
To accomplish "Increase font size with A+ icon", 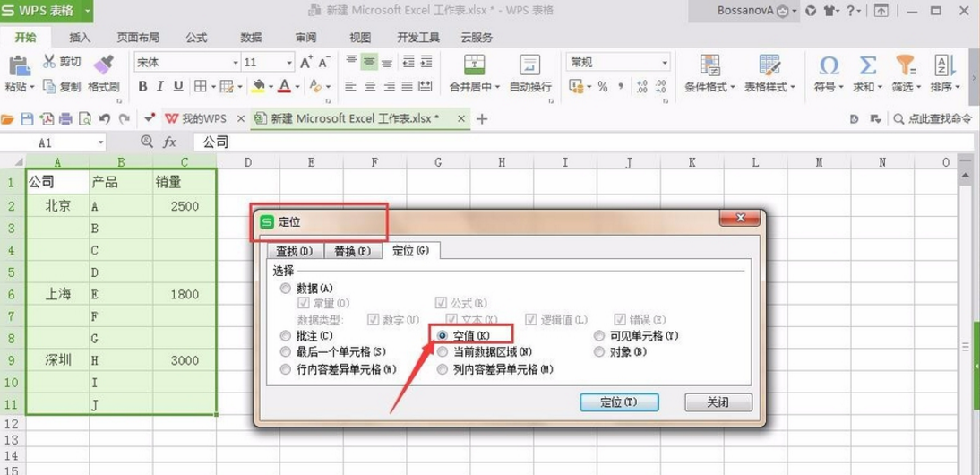I will coord(306,63).
